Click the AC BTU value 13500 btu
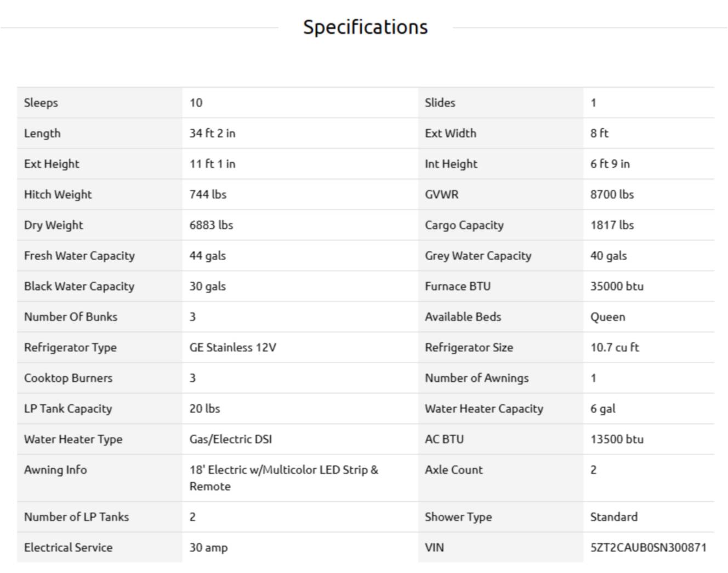The width and height of the screenshot is (728, 573). coord(617,439)
